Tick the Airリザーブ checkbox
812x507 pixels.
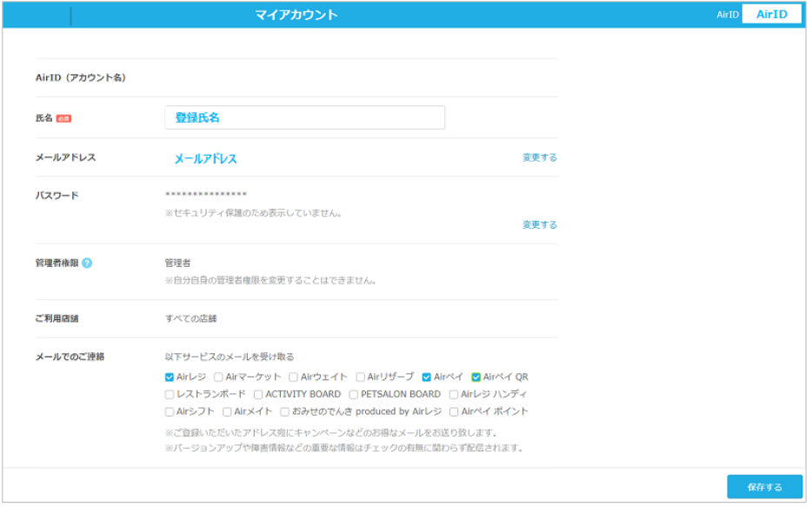(x=361, y=377)
